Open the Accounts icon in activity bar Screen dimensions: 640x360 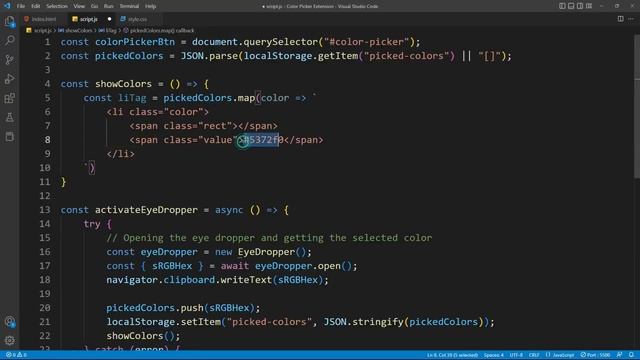point(9,322)
